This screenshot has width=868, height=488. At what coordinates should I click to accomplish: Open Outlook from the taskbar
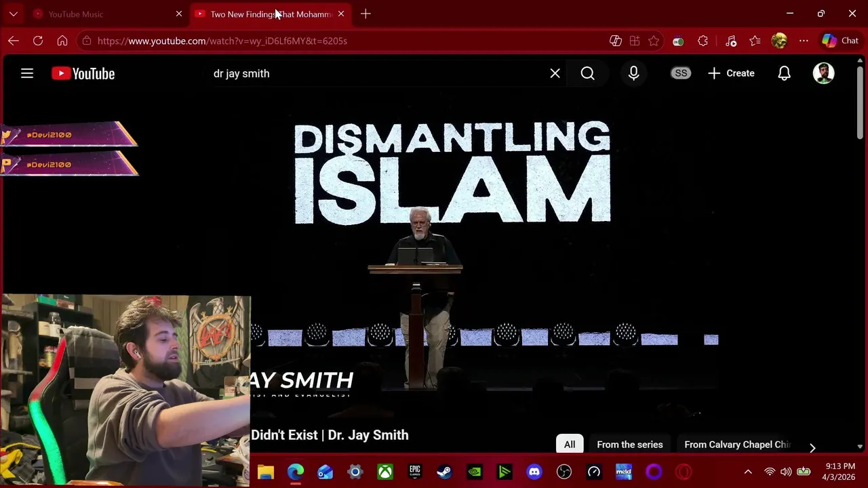pyautogui.click(x=325, y=472)
